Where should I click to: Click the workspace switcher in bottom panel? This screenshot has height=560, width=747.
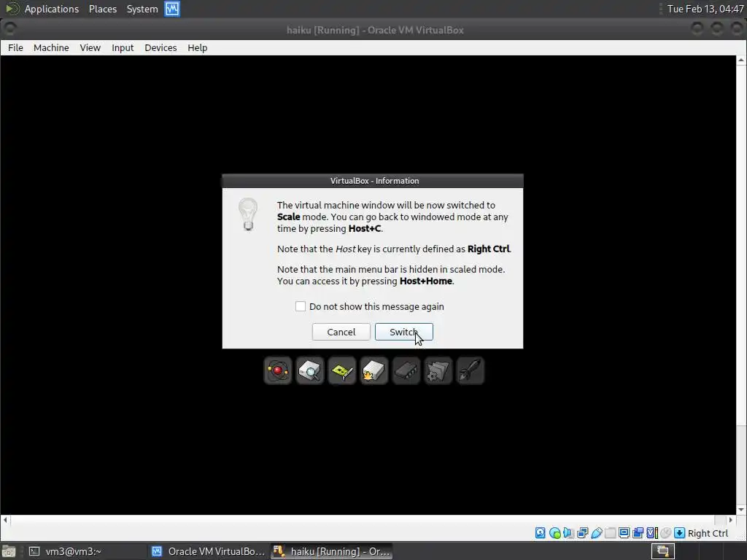662,551
